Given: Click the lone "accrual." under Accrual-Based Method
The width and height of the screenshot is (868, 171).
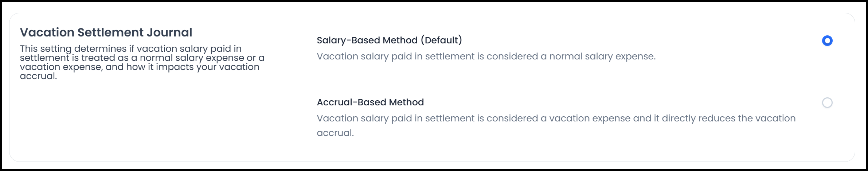Looking at the screenshot, I should click(x=335, y=133).
